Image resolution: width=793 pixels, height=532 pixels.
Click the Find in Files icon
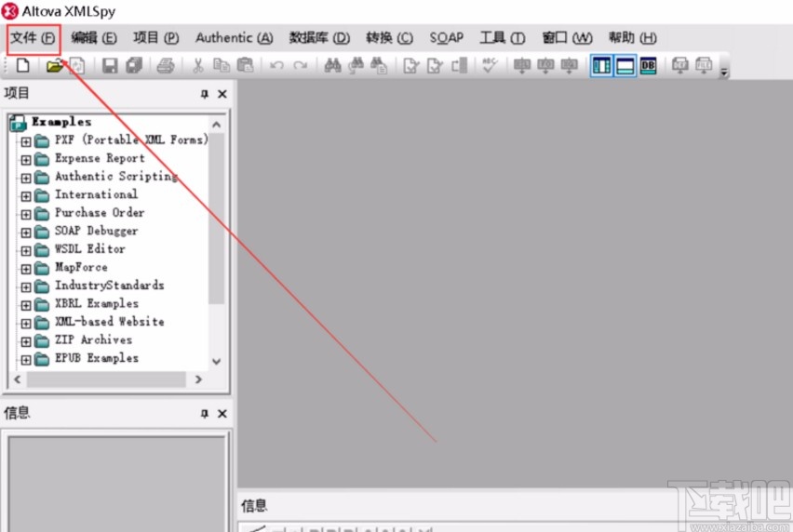(380, 65)
